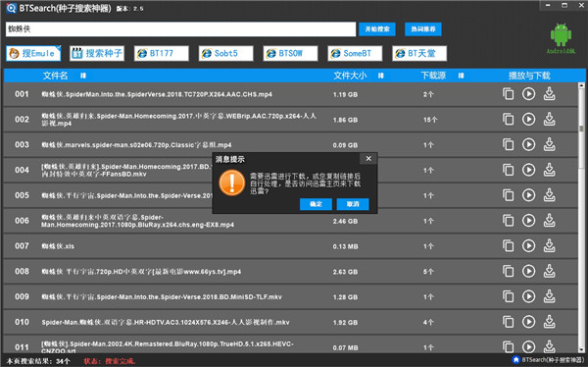
Task: Play row 004 FFansBD mkv
Action: point(529,170)
